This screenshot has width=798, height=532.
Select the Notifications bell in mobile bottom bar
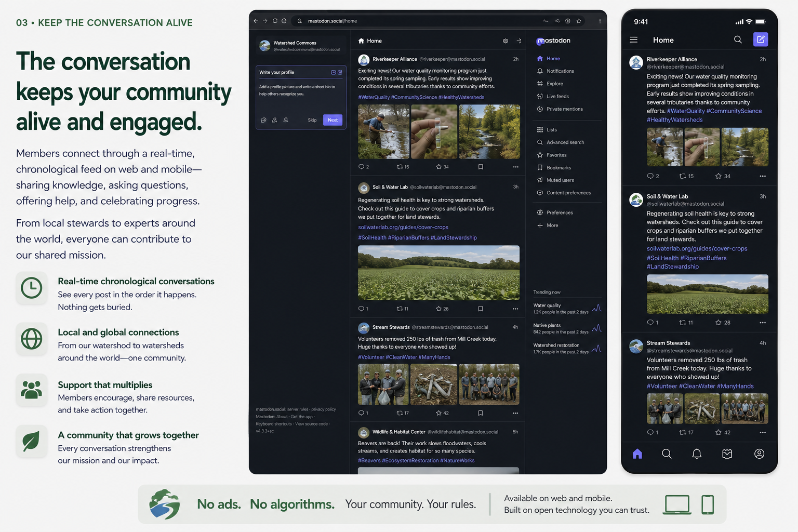tap(697, 454)
